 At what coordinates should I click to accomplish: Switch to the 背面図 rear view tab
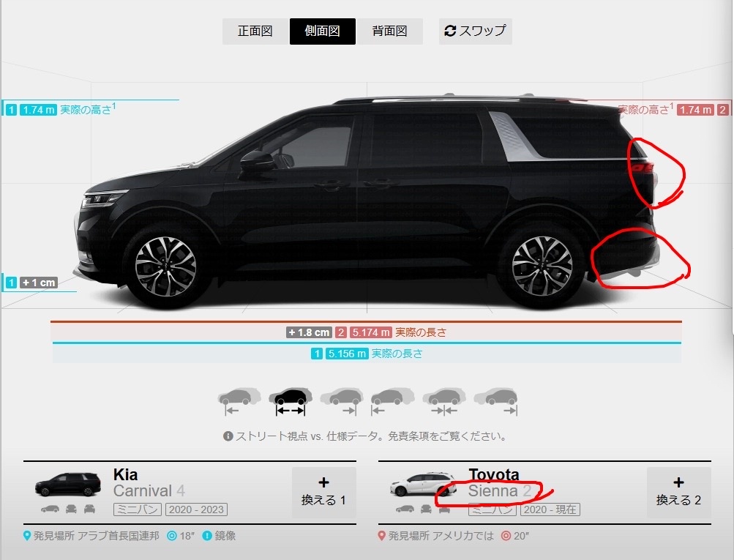(389, 31)
